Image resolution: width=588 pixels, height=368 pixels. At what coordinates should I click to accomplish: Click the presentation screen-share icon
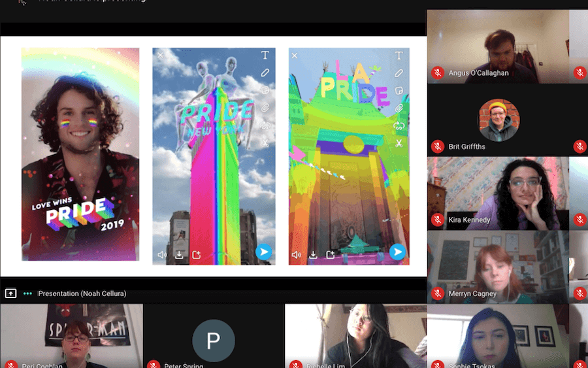pyautogui.click(x=10, y=293)
